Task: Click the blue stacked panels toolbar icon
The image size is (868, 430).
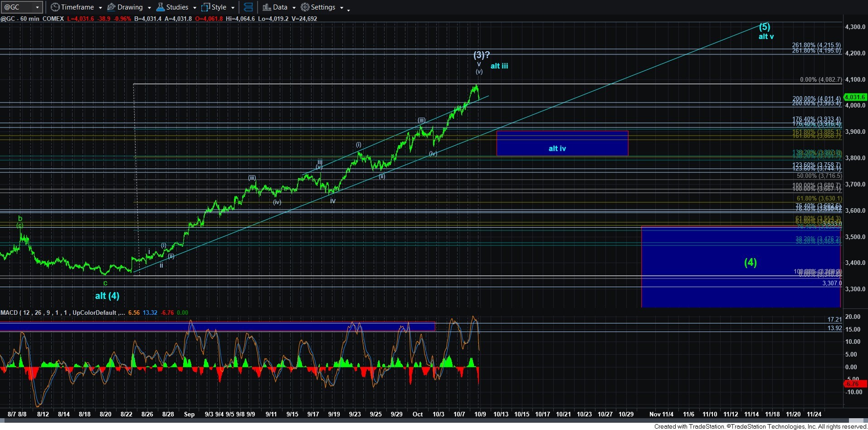Action: 248,7
